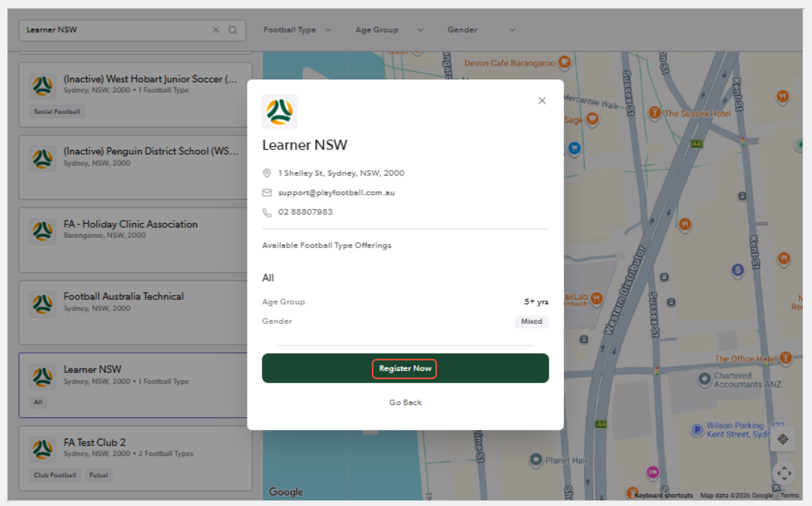The height and width of the screenshot is (506, 812).
Task: Click the Register Now button
Action: (405, 368)
